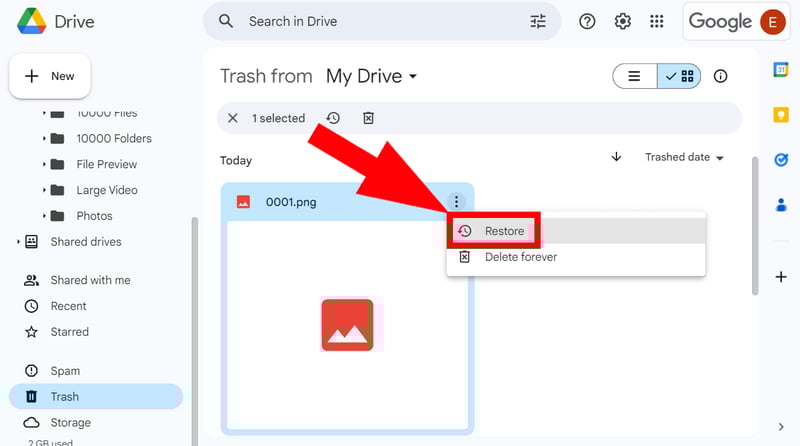Open the File Preview folder

pos(107,164)
